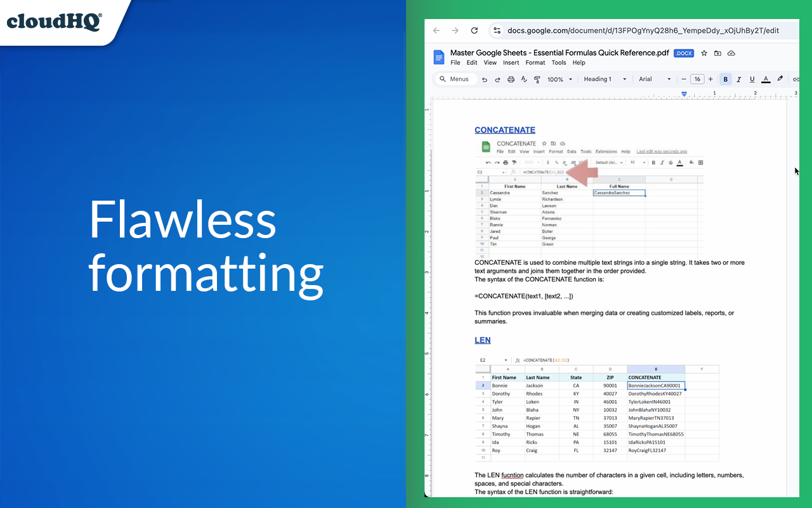Toggle italic formatting
The image size is (812, 508).
(x=739, y=79)
